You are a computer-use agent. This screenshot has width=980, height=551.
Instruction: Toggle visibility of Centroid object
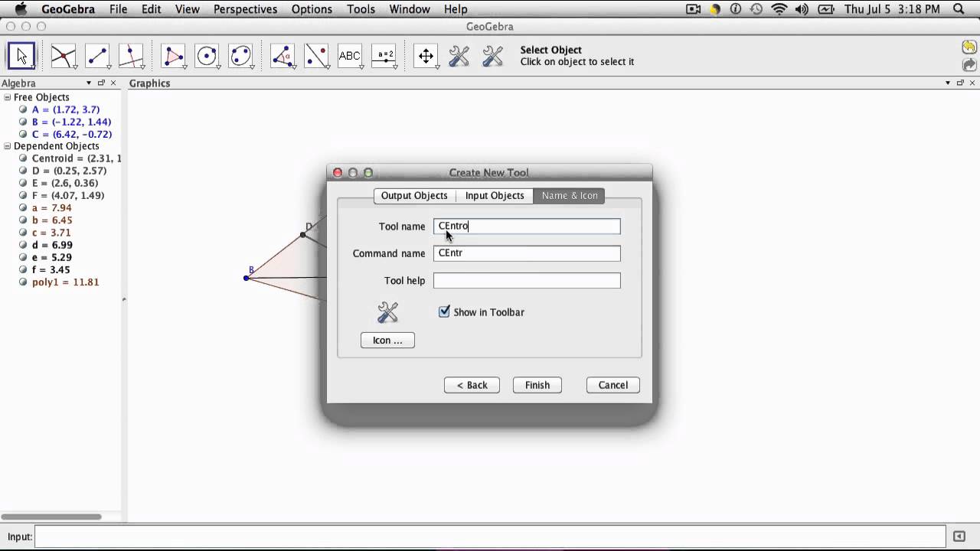pos(23,158)
